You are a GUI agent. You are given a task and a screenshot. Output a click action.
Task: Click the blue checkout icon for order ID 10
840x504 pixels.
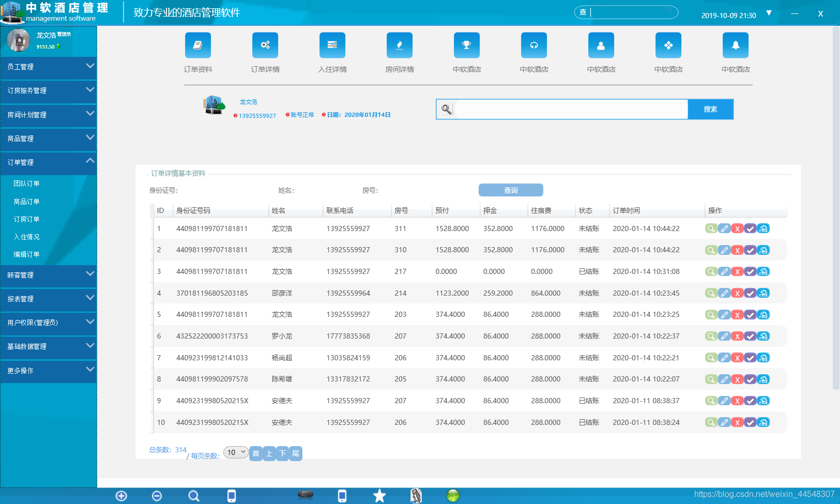point(763,422)
